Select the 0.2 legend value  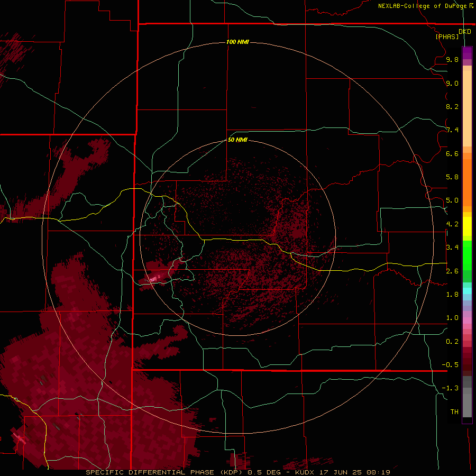pos(452,342)
